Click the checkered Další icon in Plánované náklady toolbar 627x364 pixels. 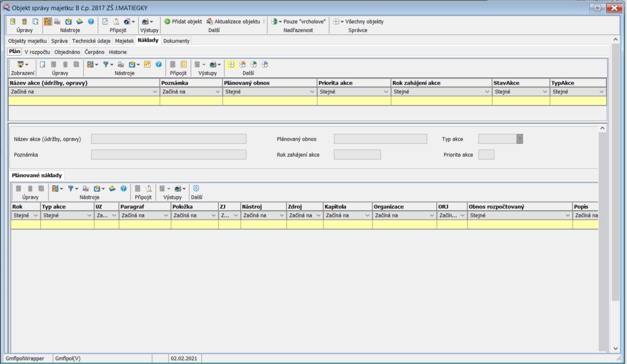(196, 189)
